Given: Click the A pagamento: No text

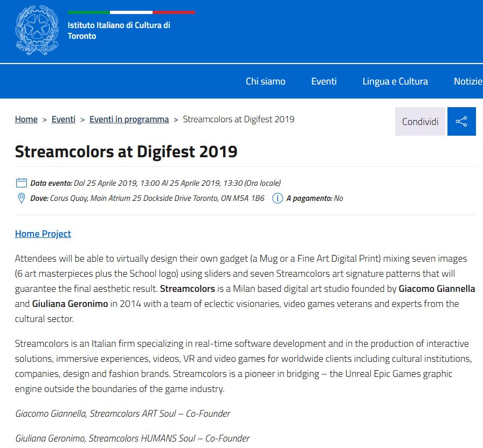Looking at the screenshot, I should coord(314,198).
